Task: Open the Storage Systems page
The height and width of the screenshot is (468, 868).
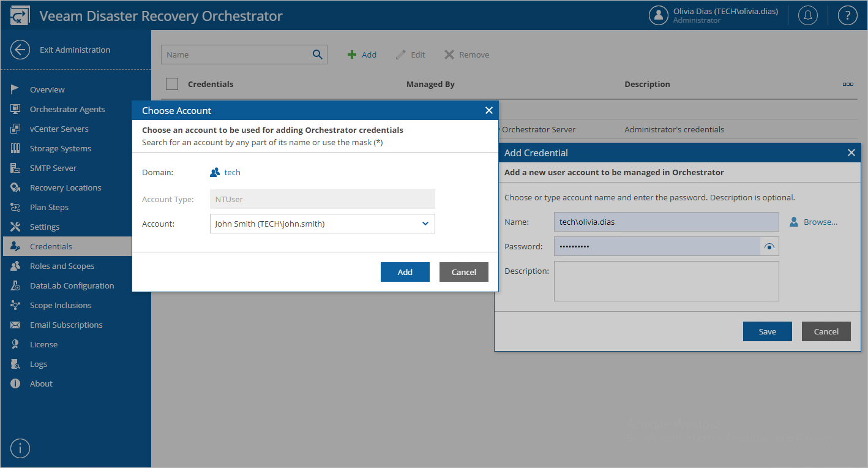Action: [x=61, y=148]
